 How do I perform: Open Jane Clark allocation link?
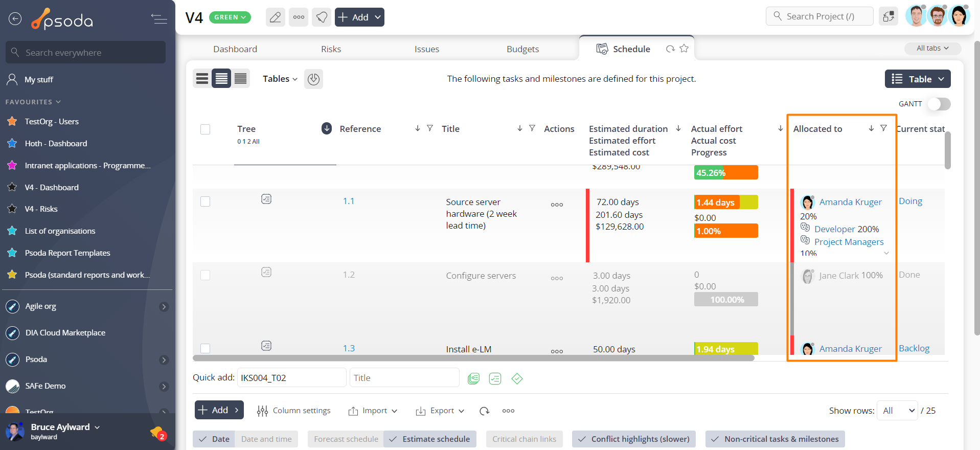coord(839,276)
